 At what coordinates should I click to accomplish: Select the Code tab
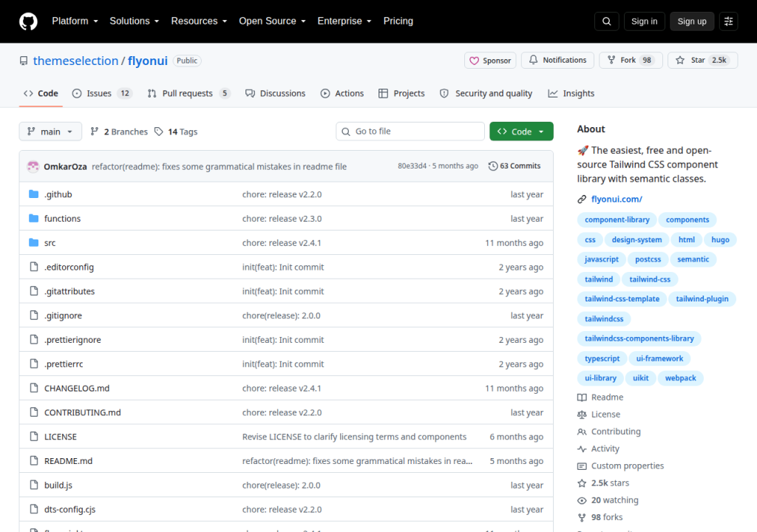41,94
